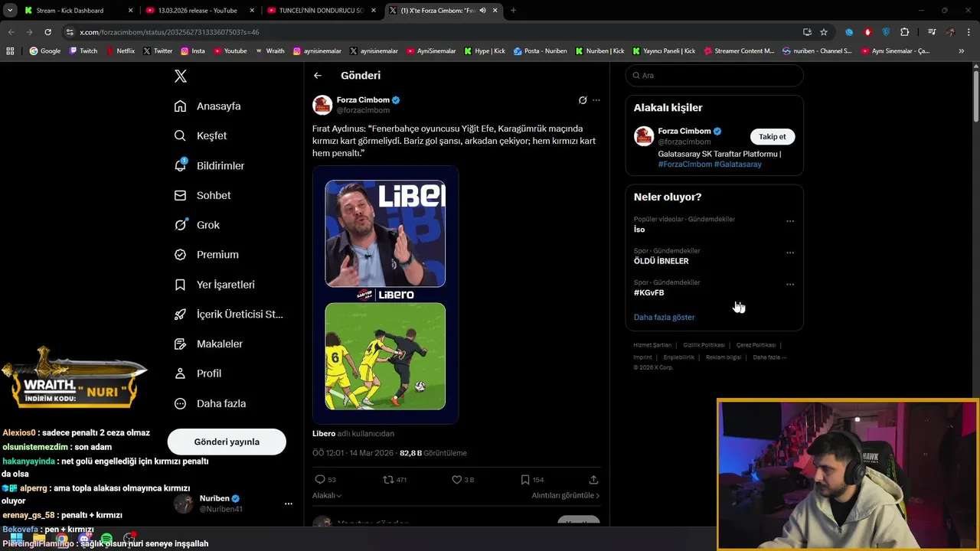Open the Youtube bookmark

click(230, 51)
